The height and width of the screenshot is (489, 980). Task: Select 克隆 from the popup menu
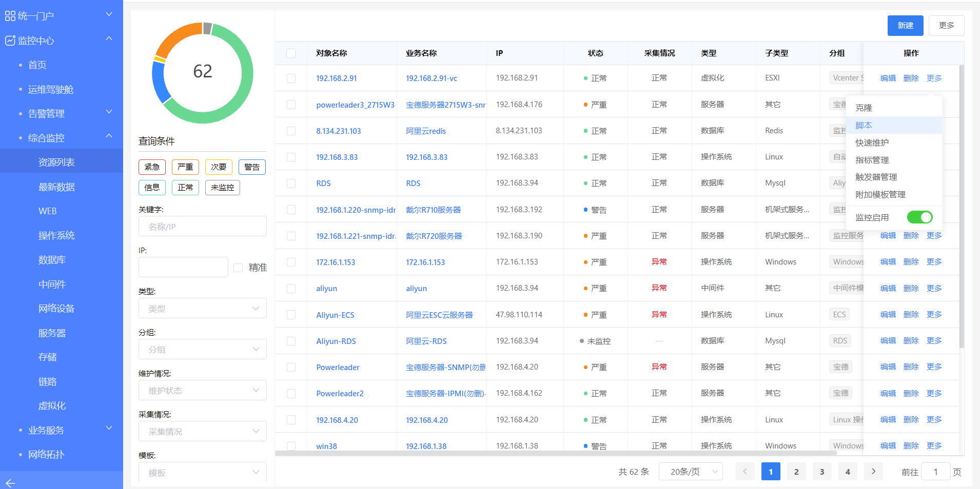[894, 108]
